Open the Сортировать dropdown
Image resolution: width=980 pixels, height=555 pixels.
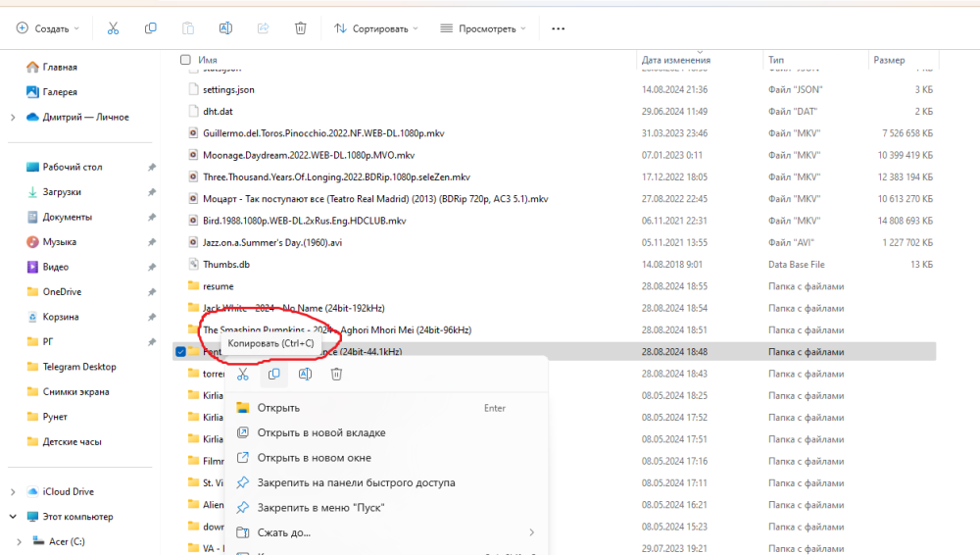[x=376, y=28]
